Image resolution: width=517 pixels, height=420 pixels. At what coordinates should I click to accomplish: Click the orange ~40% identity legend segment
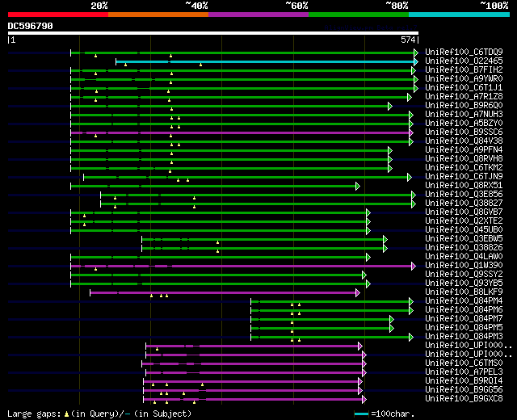pyautogui.click(x=158, y=15)
